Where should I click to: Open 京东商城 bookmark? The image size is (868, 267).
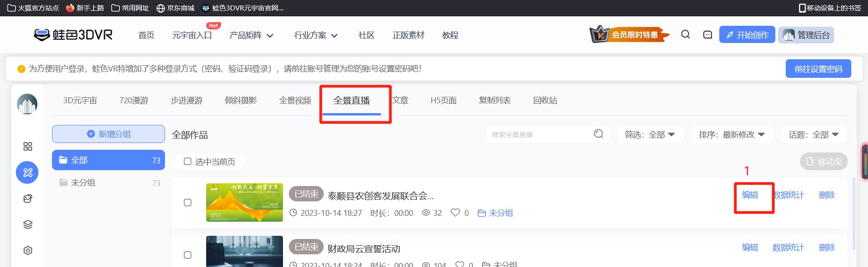175,8
